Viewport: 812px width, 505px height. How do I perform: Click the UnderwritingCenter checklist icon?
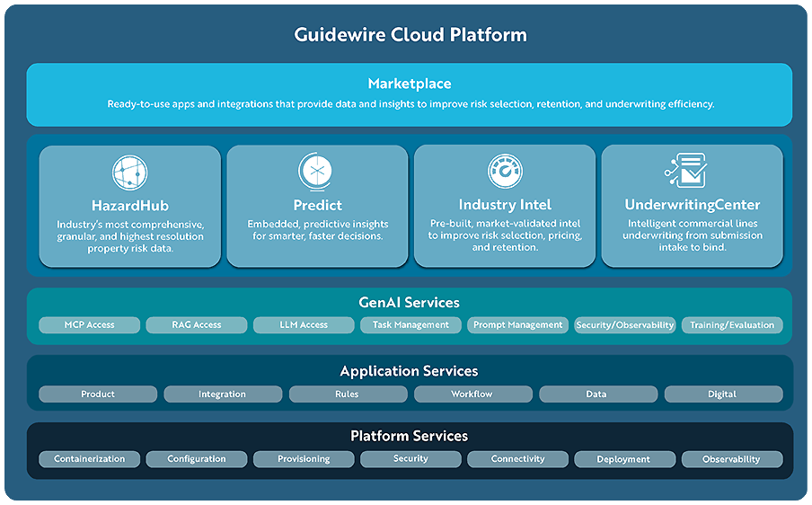[686, 172]
